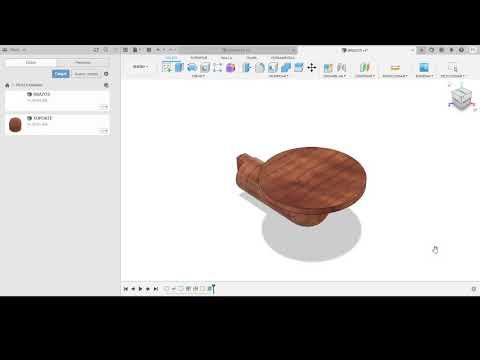Switch to the Mesh ribbon tab

tap(226, 58)
